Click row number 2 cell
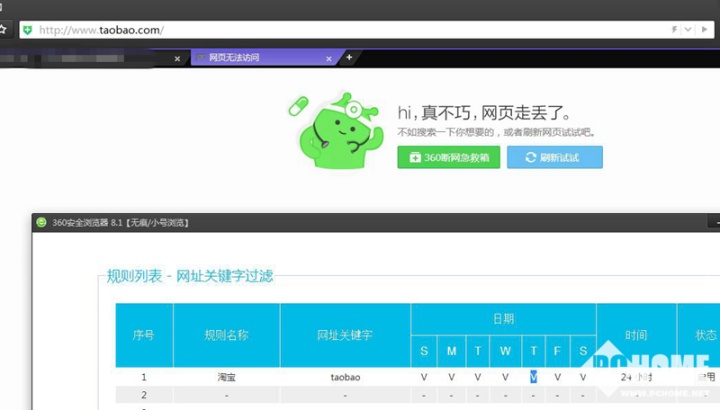This screenshot has height=410, width=720. point(144,395)
